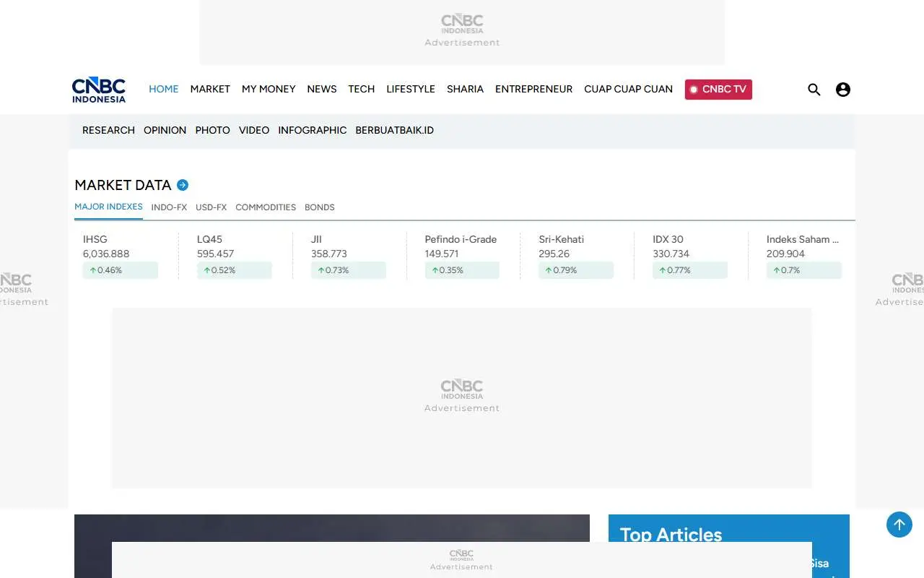Click the Indeks Saham 0.7% change badge
The image size is (924, 578).
[x=804, y=270]
